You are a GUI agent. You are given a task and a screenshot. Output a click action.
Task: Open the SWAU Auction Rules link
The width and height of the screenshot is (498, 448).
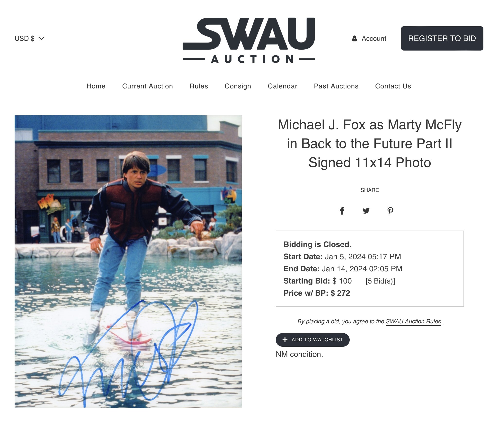[413, 321]
